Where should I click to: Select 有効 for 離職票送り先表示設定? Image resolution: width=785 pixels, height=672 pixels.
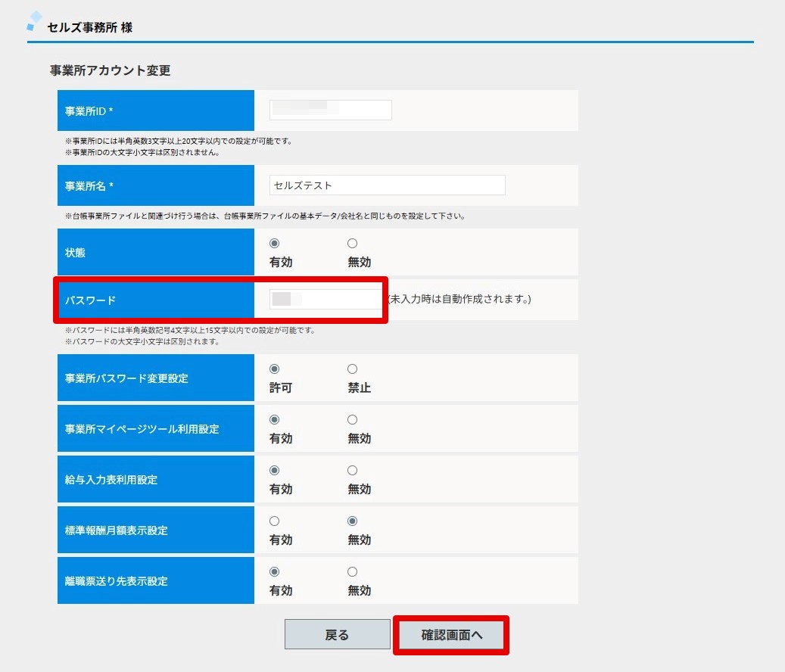[274, 571]
